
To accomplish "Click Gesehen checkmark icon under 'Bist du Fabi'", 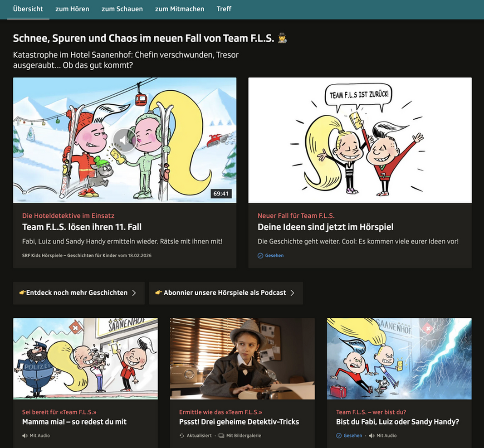I will click(338, 436).
